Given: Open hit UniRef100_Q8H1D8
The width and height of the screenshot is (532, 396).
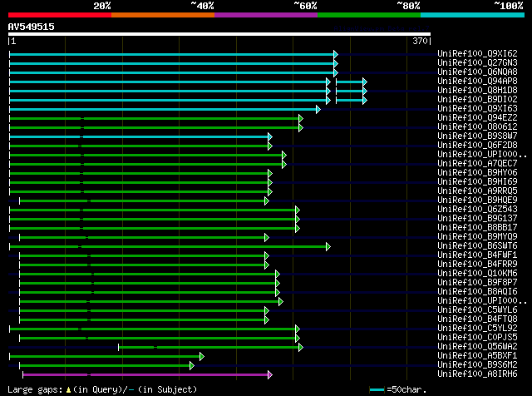Looking at the screenshot, I should (x=477, y=90).
